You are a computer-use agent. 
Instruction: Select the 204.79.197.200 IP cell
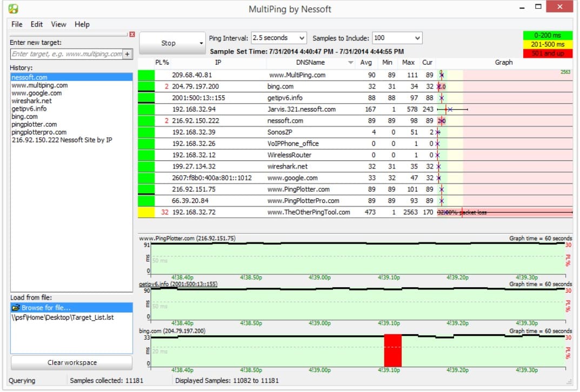195,86
